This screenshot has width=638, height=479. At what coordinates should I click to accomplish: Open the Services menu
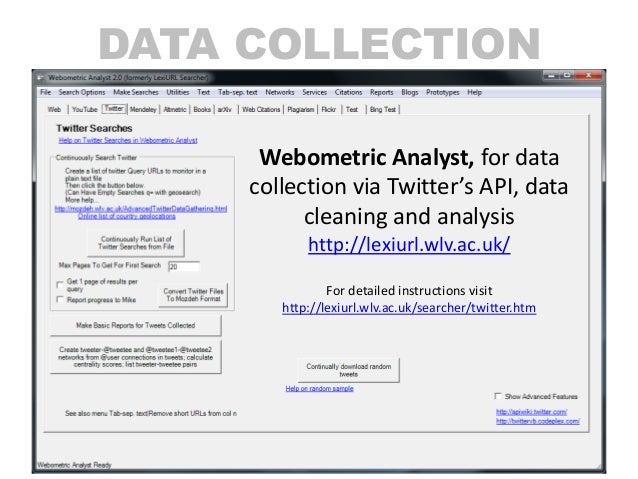pos(315,92)
